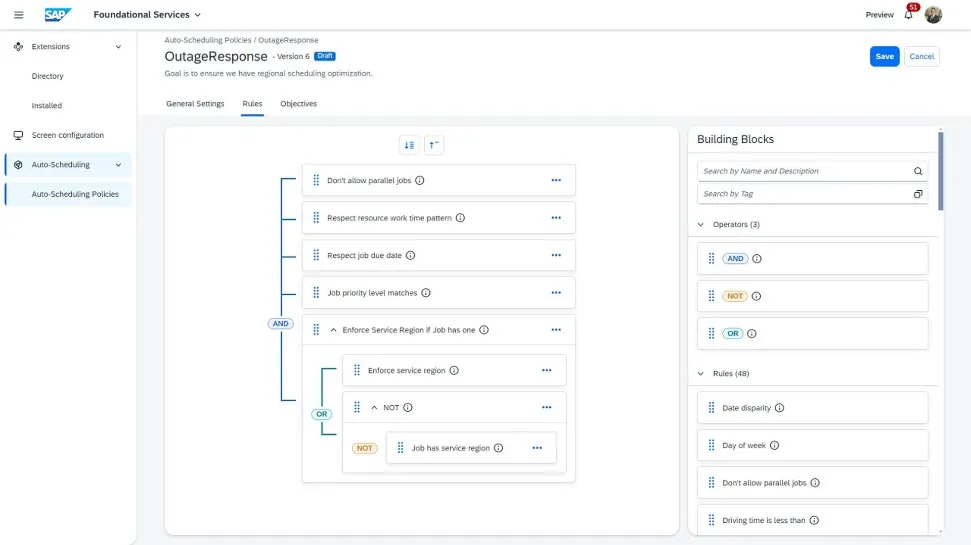This screenshot has width=971, height=545.
Task: Switch to the Objectives tab
Action: (x=298, y=104)
